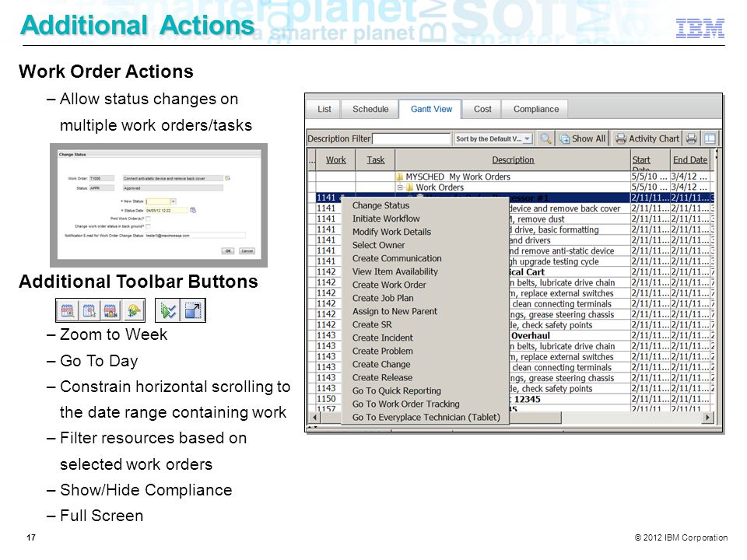Select the Gantt View tab
The height and width of the screenshot is (560, 747).
point(431,109)
